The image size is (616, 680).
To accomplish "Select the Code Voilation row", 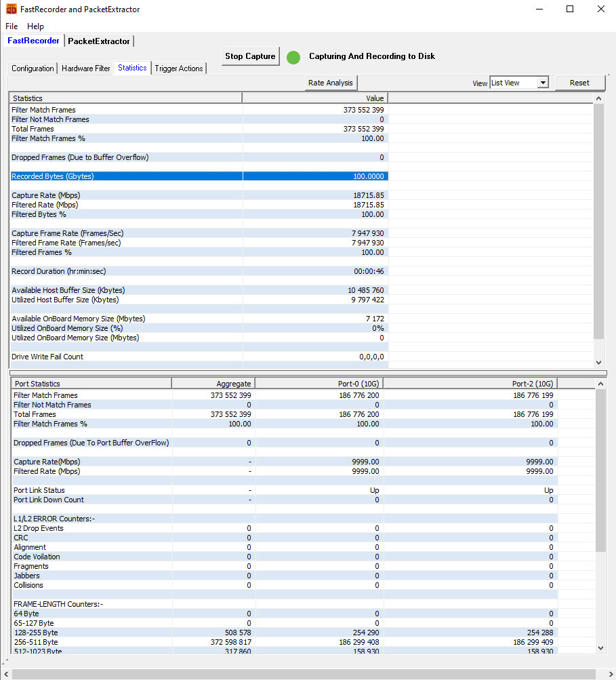I will [x=285, y=557].
